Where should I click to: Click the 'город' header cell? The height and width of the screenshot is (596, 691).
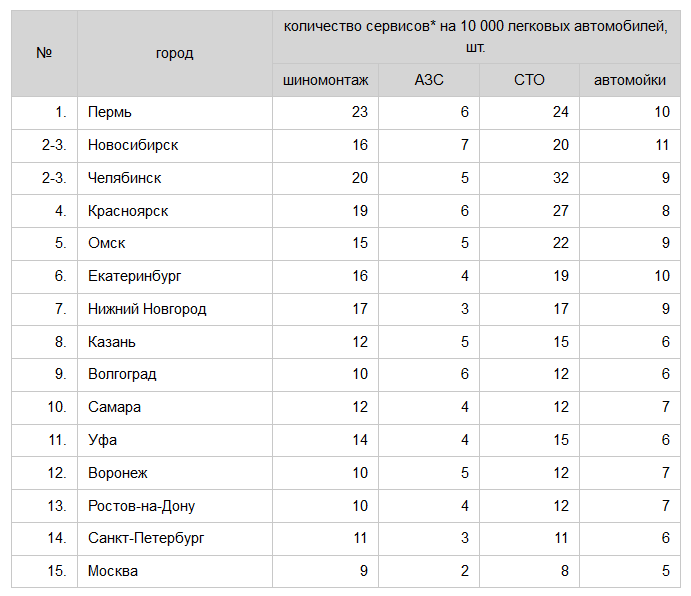pos(174,53)
